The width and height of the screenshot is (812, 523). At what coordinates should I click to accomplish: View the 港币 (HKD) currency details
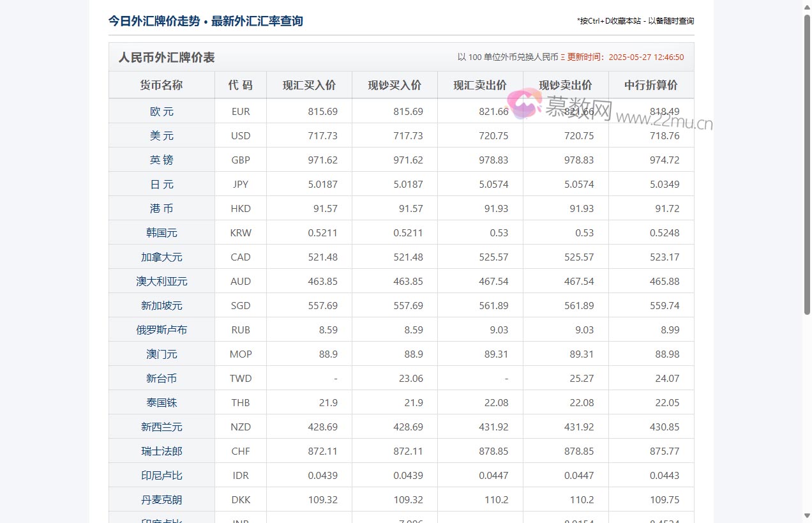coord(162,208)
